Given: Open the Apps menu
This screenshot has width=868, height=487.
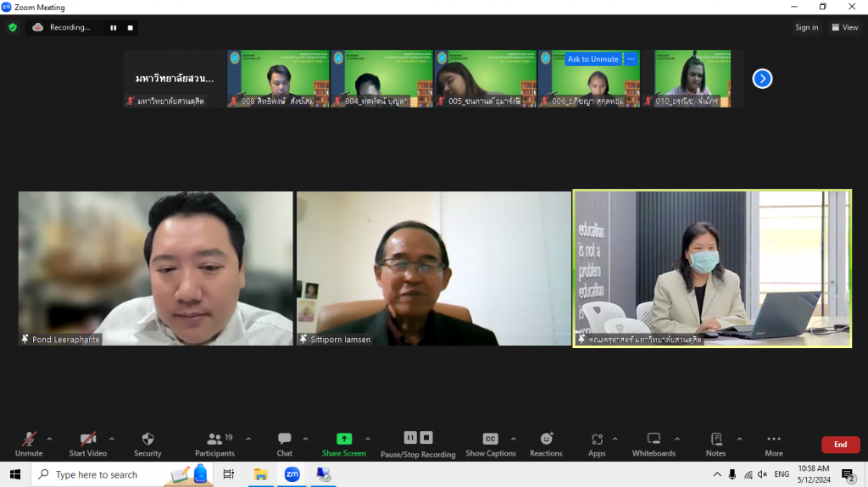Looking at the screenshot, I should [x=597, y=443].
